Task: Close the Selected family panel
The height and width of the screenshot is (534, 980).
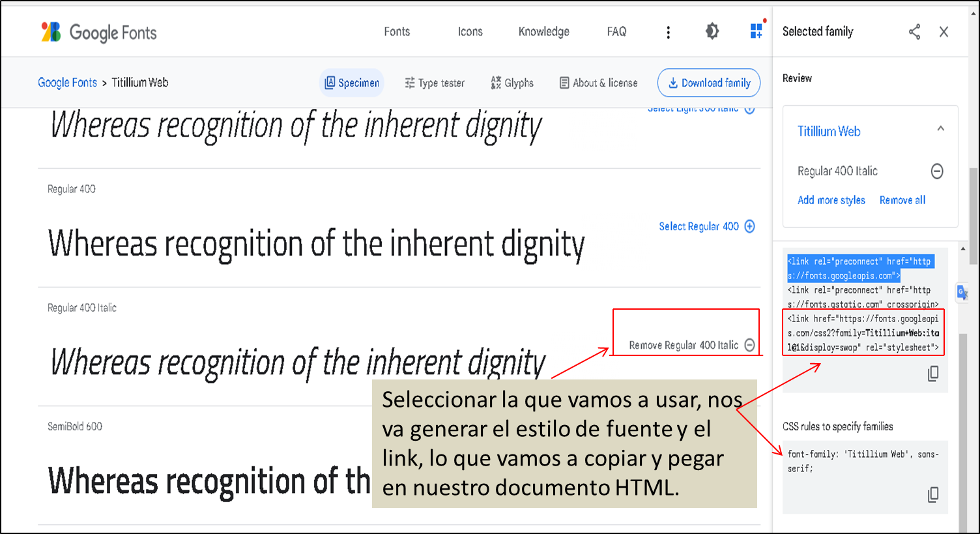Action: 944,31
